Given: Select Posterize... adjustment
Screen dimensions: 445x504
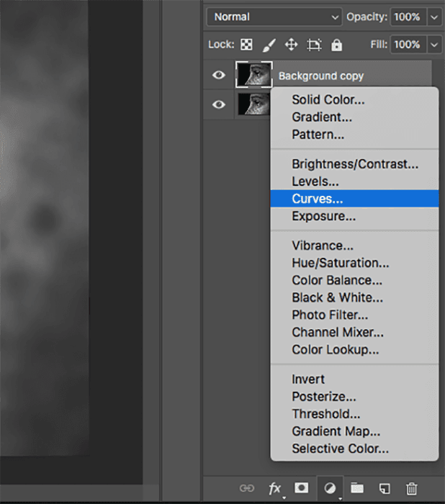Looking at the screenshot, I should pyautogui.click(x=355, y=397).
